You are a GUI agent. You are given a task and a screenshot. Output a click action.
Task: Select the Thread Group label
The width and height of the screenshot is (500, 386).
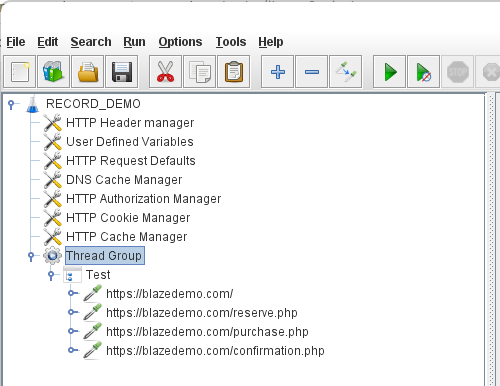(x=105, y=256)
